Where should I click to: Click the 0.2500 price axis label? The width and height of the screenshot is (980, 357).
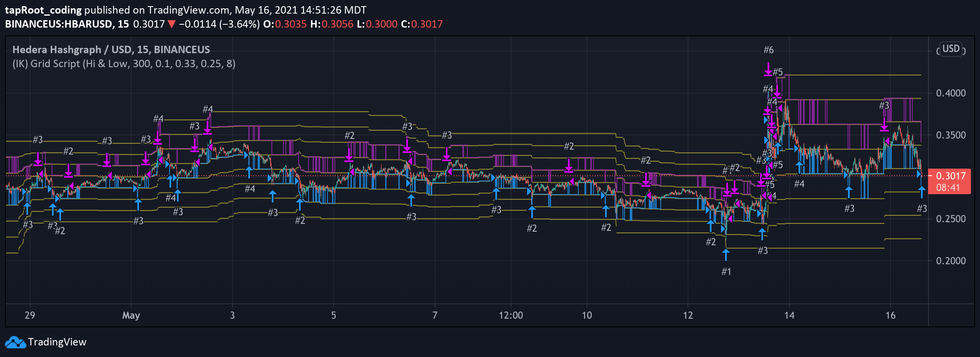point(951,219)
